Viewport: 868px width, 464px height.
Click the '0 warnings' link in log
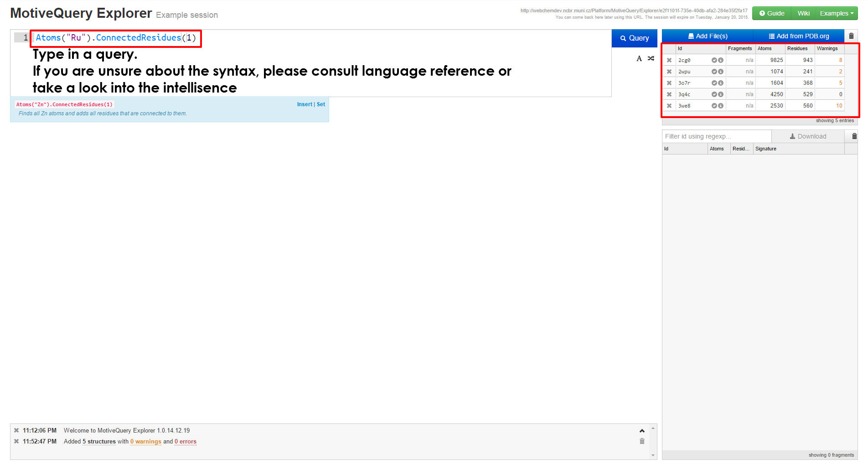(x=146, y=441)
